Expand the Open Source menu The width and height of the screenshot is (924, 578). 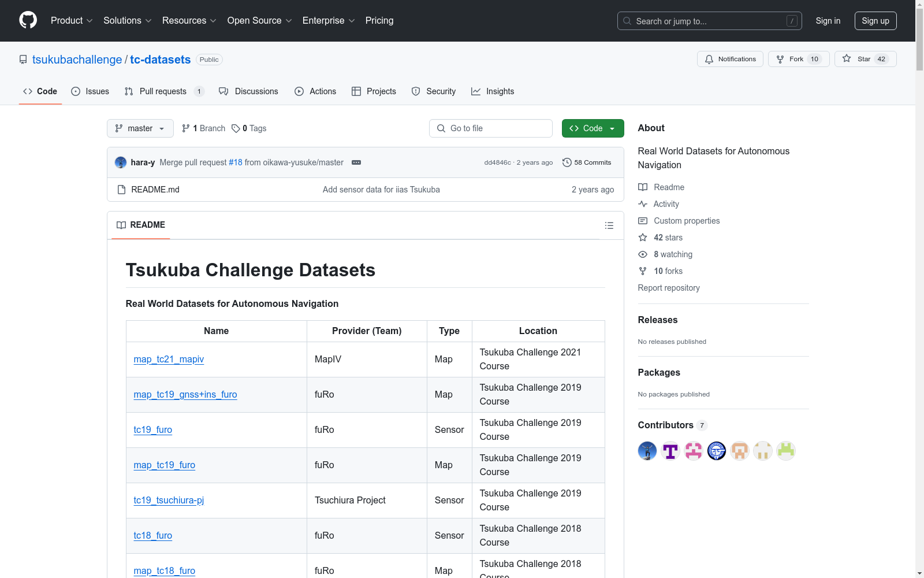(260, 21)
